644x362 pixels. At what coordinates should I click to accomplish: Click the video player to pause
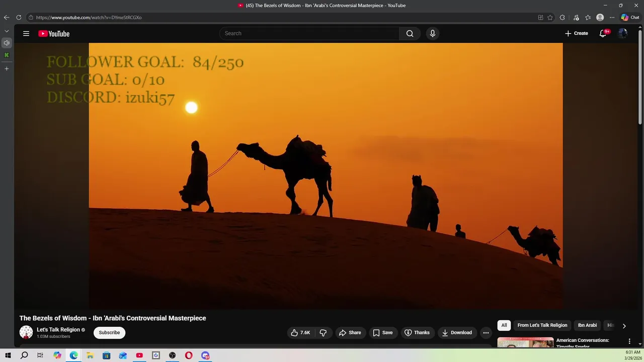326,176
